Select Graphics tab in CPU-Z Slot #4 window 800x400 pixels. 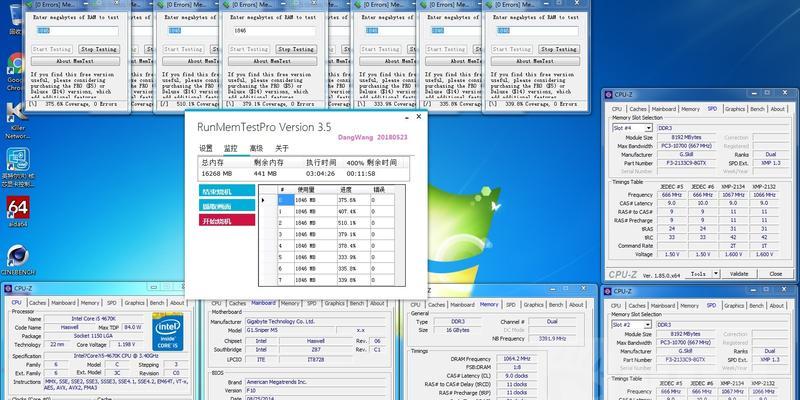click(x=735, y=109)
